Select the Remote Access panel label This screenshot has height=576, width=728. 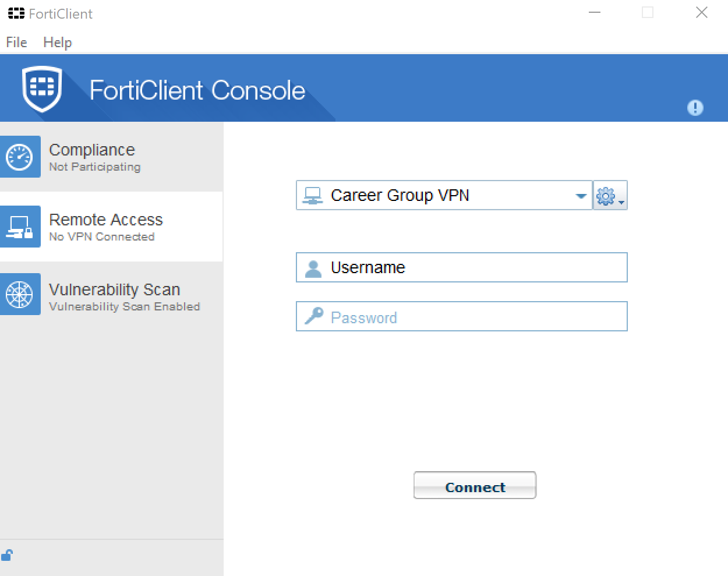click(x=106, y=220)
